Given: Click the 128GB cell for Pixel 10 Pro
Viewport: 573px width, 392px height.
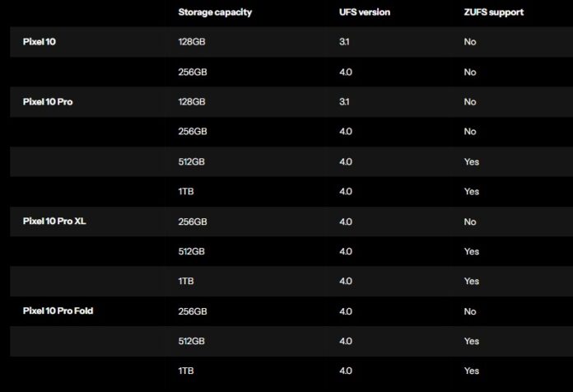Looking at the screenshot, I should (192, 102).
